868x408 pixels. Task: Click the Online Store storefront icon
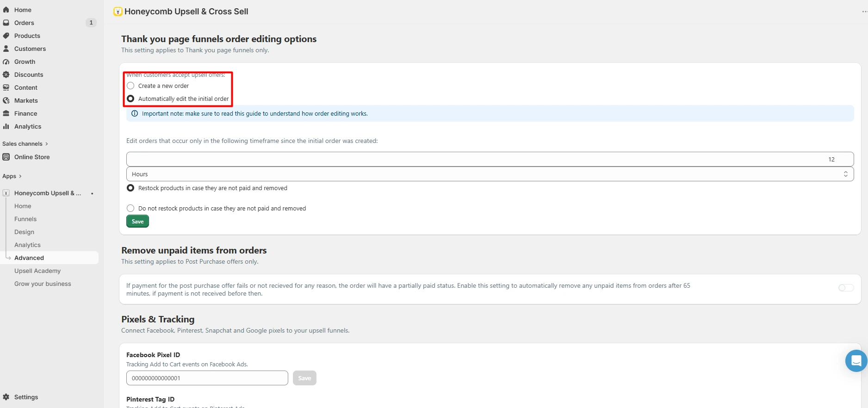tap(6, 157)
